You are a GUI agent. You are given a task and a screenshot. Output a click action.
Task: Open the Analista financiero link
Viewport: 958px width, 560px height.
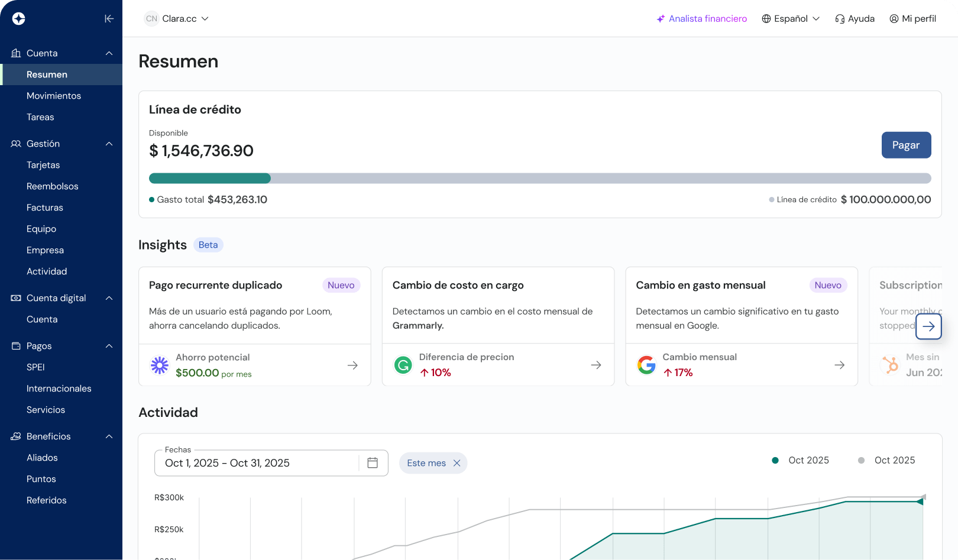[702, 18]
